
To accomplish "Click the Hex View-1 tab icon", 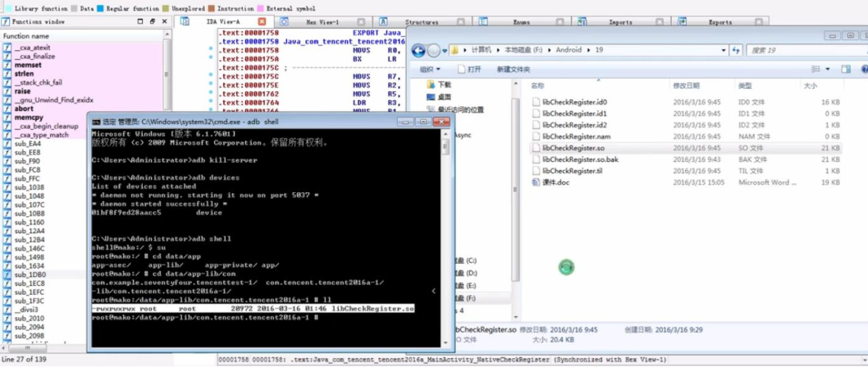I will [284, 21].
